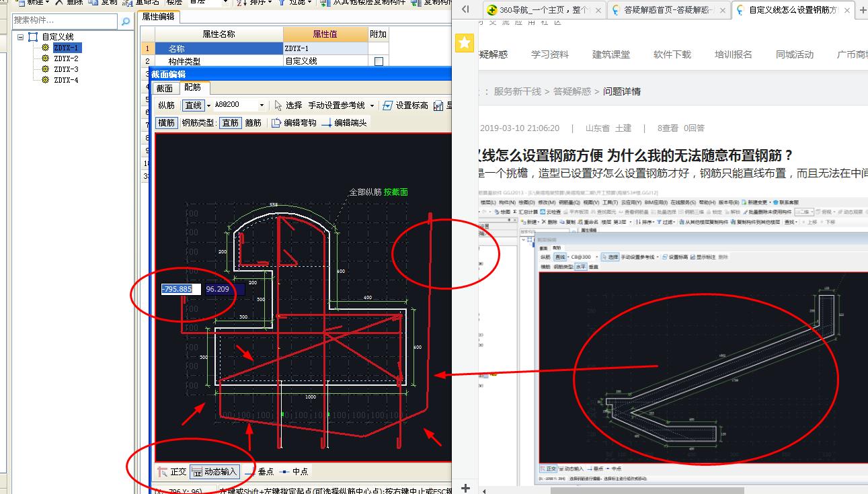This screenshot has height=494, width=868.
Task: Activate the 选择 arrow tool
Action: pyautogui.click(x=288, y=106)
